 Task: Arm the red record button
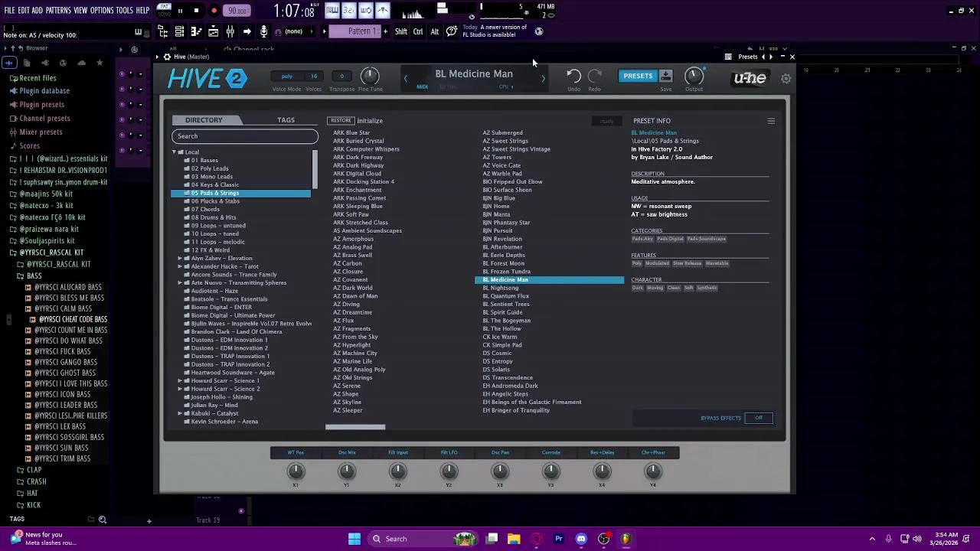click(x=214, y=11)
